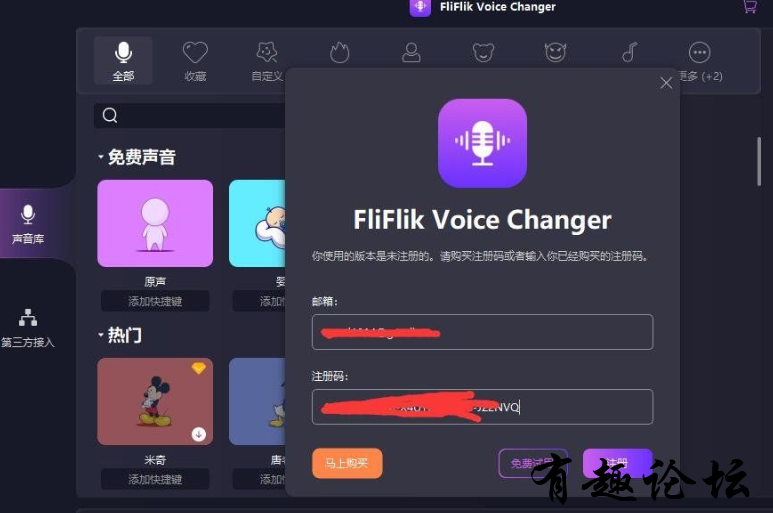Screen dimensions: 773x513
Task: Open the music note category icon
Action: point(629,52)
